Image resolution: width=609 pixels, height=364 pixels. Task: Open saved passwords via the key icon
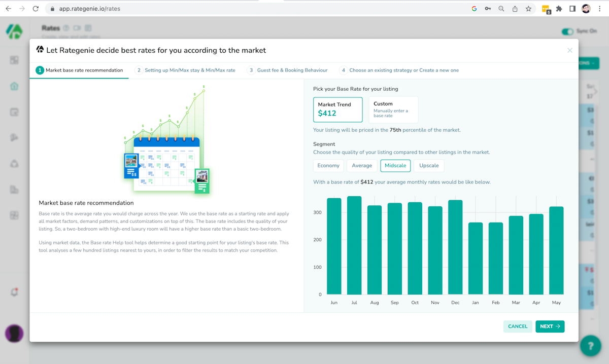coord(488,9)
